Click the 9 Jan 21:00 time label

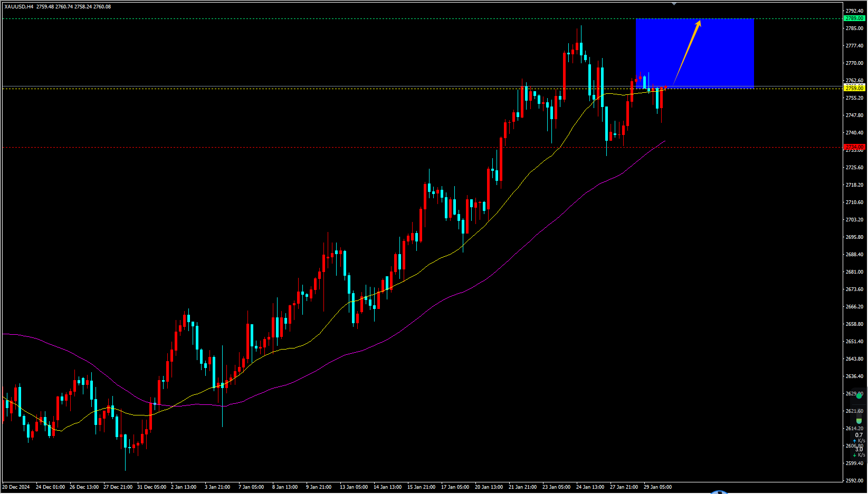(319, 487)
